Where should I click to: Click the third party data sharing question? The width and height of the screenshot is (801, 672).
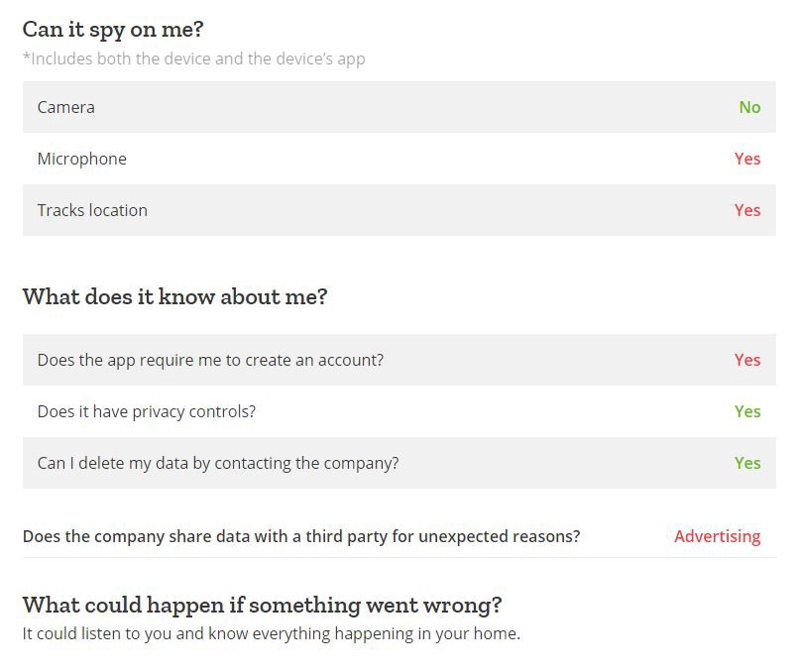(301, 536)
